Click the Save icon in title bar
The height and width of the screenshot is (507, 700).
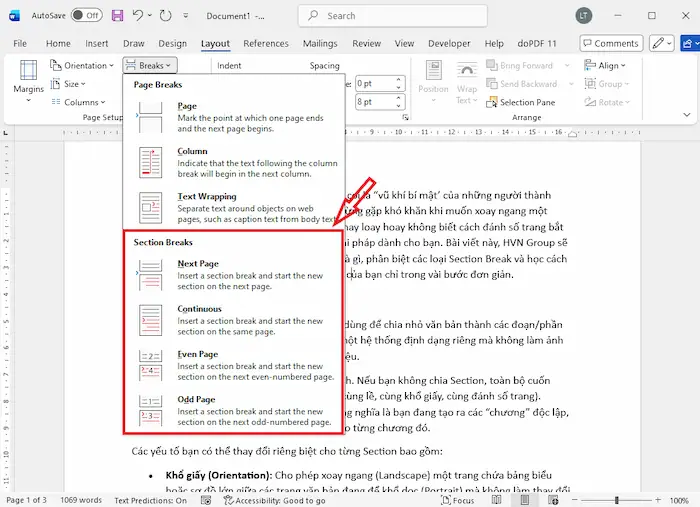pos(118,16)
